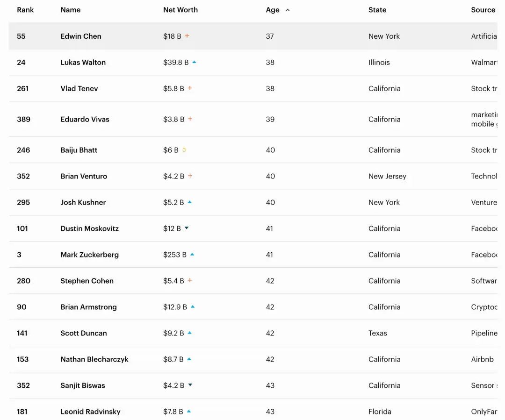Sort by the Name column header
505x420 pixels.
tap(71, 10)
